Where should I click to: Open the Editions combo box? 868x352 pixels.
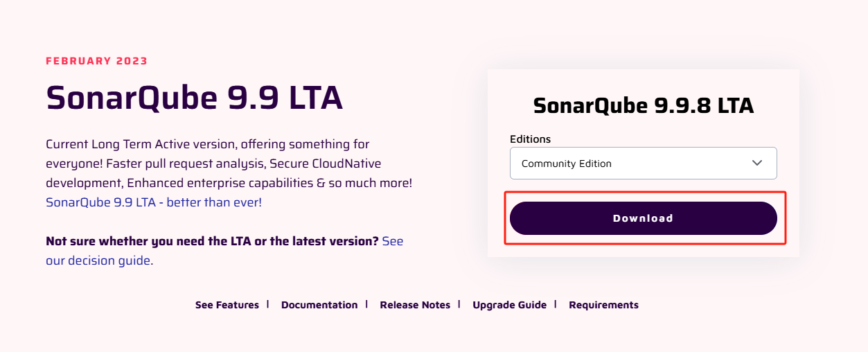pos(643,164)
